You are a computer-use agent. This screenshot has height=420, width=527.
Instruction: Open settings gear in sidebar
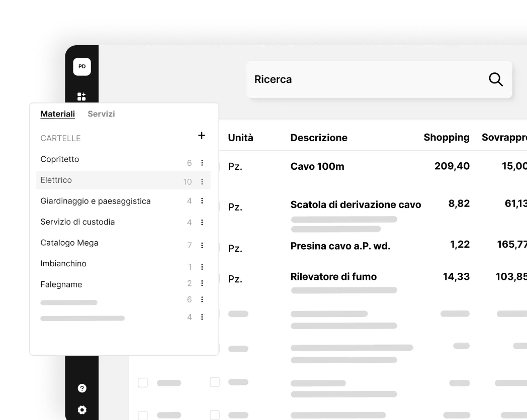click(82, 410)
